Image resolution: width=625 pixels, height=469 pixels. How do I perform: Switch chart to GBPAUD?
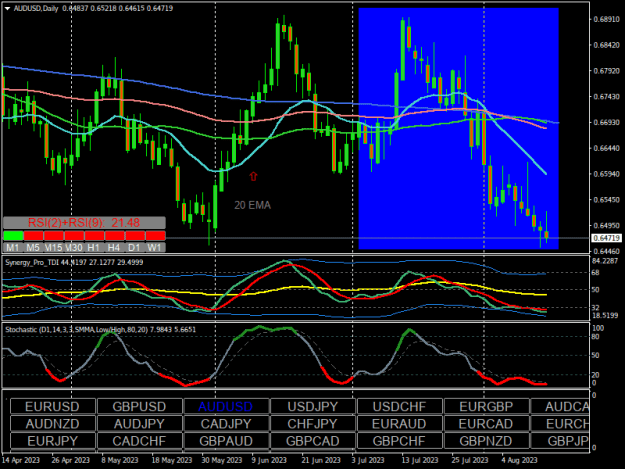pos(226,441)
